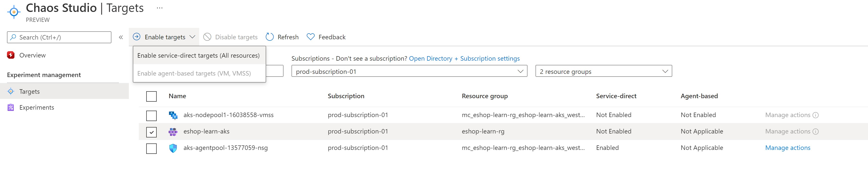
Task: Collapse the Enable targets dropdown chevron
Action: pos(193,37)
